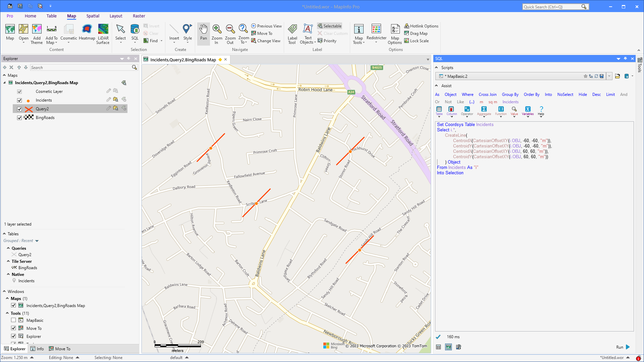Click the Explorer search field
The height and width of the screenshot is (362, 644).
click(x=80, y=68)
